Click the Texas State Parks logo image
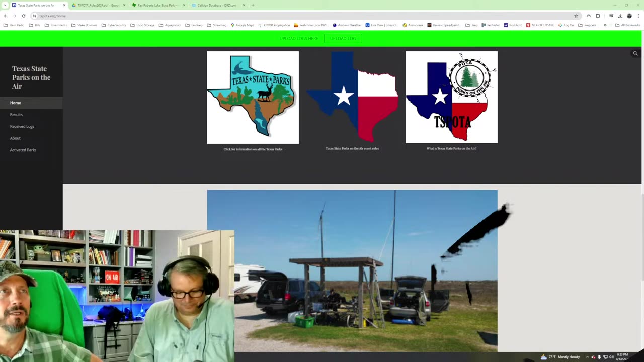644x362 pixels. click(x=253, y=97)
